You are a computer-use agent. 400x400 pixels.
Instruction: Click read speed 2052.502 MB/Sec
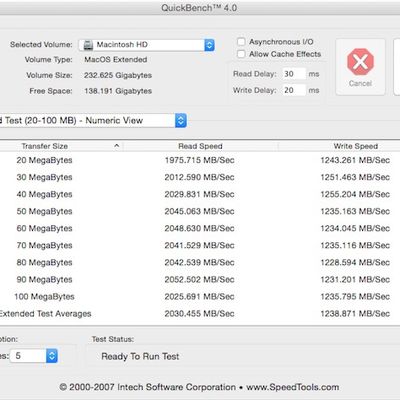pos(199,279)
